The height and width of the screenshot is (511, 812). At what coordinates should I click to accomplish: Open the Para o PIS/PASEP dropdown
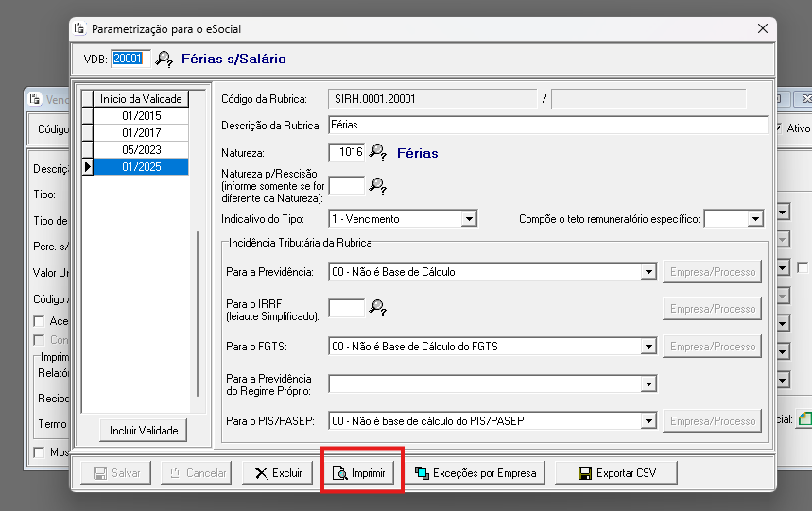tap(648, 420)
